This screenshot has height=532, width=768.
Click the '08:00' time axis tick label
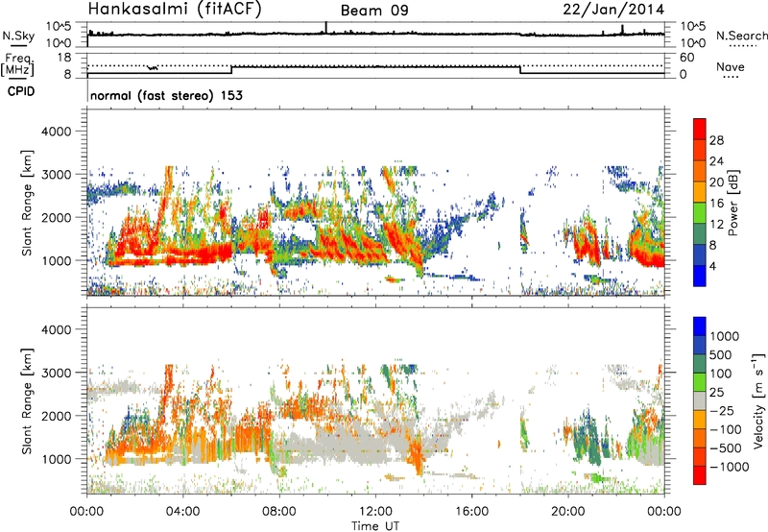pos(278,512)
